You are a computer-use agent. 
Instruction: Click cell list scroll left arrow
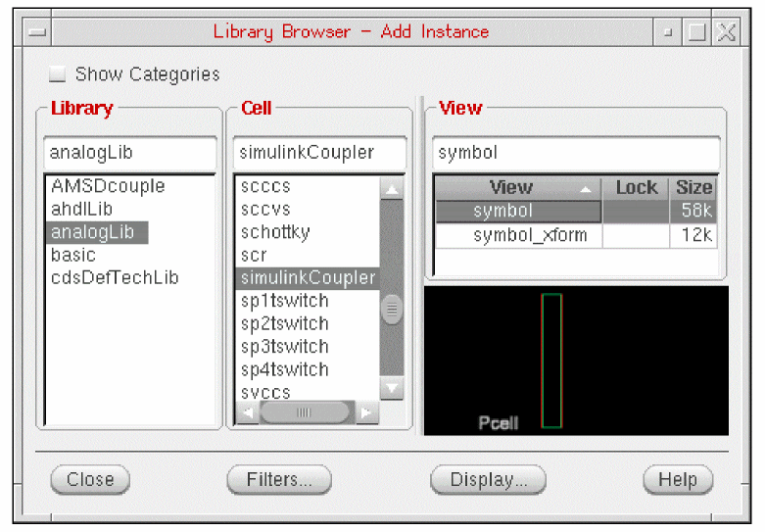click(x=248, y=412)
